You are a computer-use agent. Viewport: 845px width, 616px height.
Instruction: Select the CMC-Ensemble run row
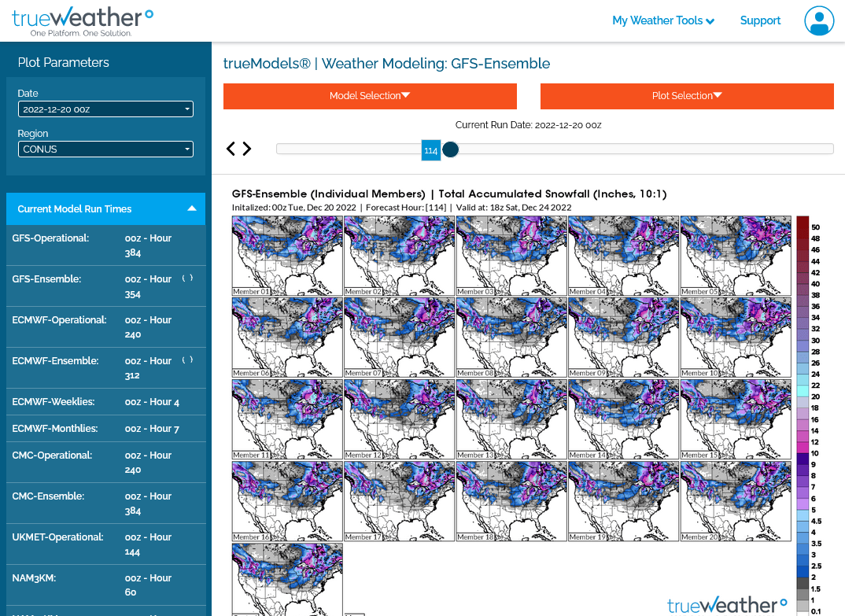[105, 503]
